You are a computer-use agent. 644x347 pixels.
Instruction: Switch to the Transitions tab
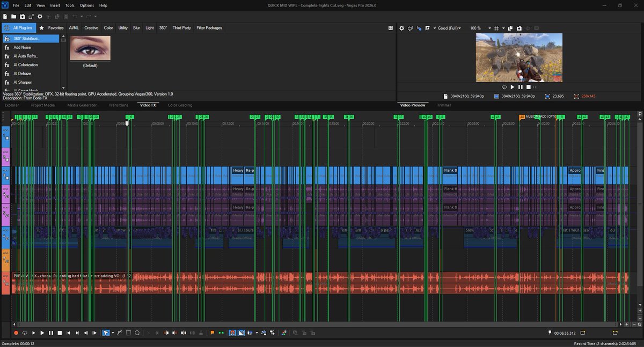tap(119, 105)
